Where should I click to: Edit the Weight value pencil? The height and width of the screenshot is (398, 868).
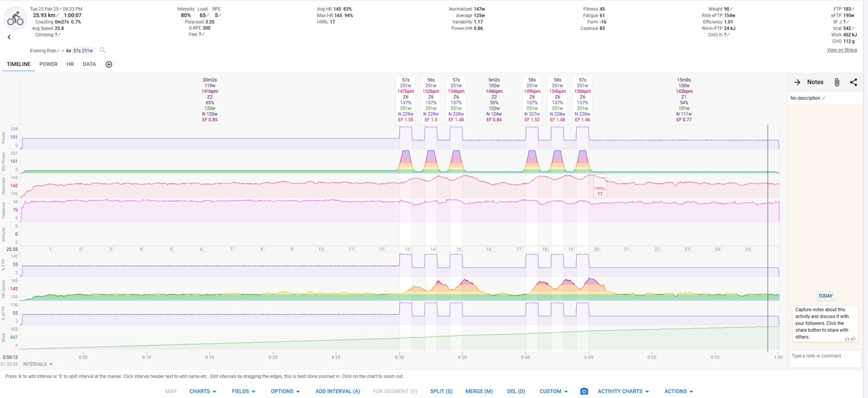coord(732,9)
